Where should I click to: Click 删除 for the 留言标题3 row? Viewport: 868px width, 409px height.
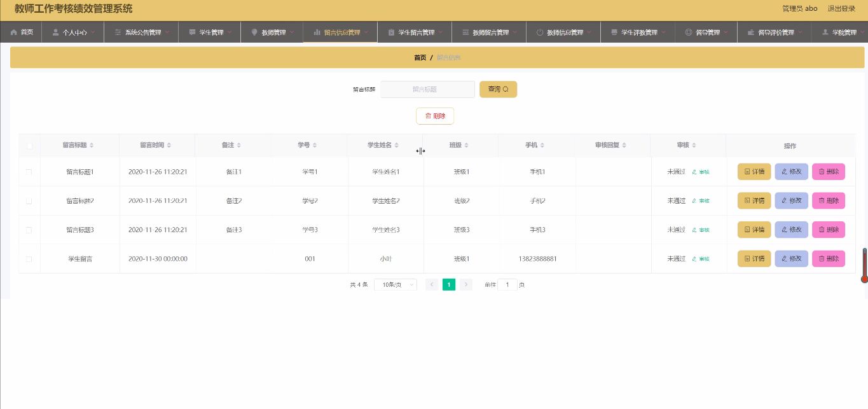coord(829,230)
